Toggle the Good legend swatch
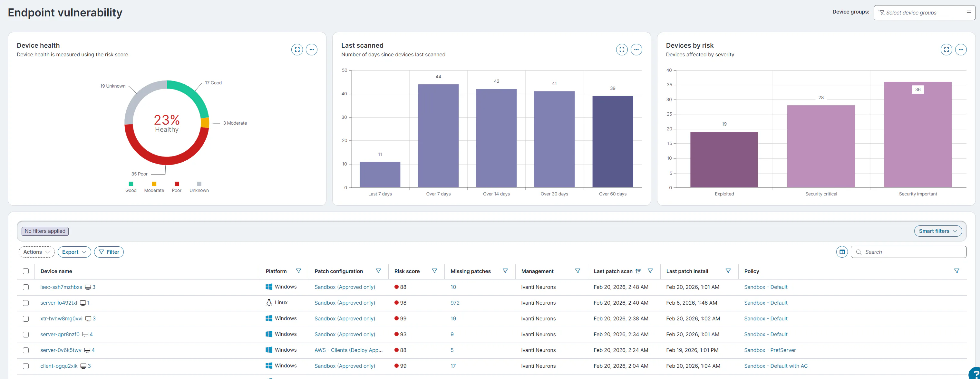980x379 pixels. pos(131,184)
